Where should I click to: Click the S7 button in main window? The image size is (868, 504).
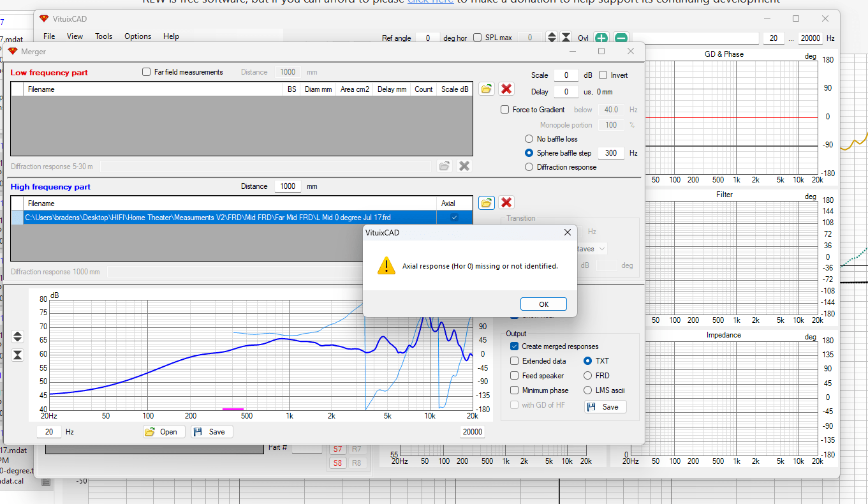pyautogui.click(x=337, y=449)
